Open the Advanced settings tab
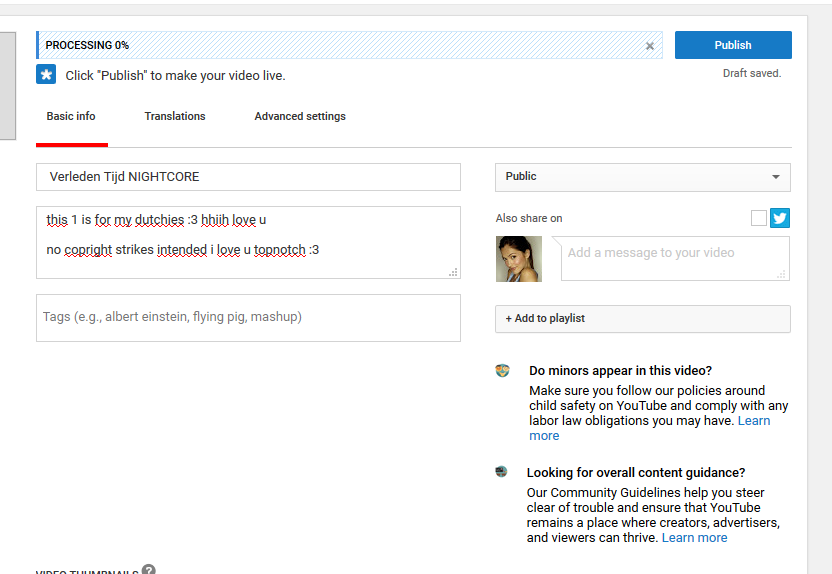The height and width of the screenshot is (574, 832). 300,117
